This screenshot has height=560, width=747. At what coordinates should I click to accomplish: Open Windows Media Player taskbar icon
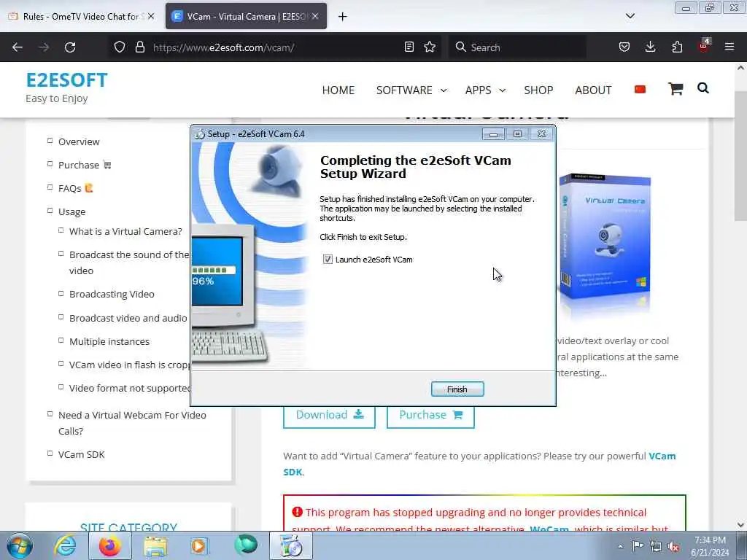199,545
